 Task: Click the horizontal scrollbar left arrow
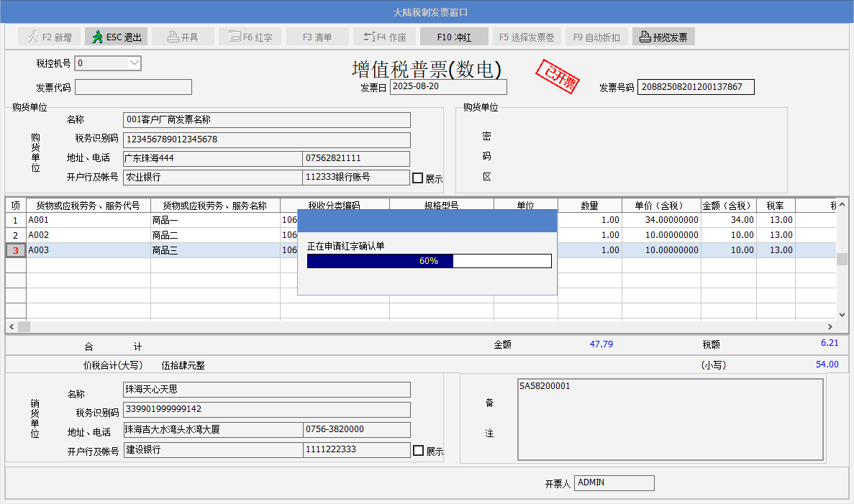point(11,326)
